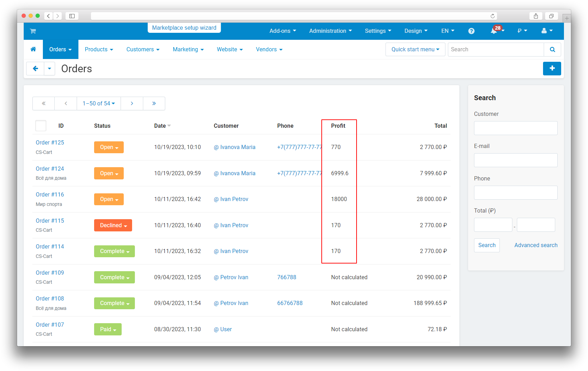This screenshot has width=588, height=371.
Task: Expand the 1–50 of 54 pagination dropdown
Action: pyautogui.click(x=99, y=103)
